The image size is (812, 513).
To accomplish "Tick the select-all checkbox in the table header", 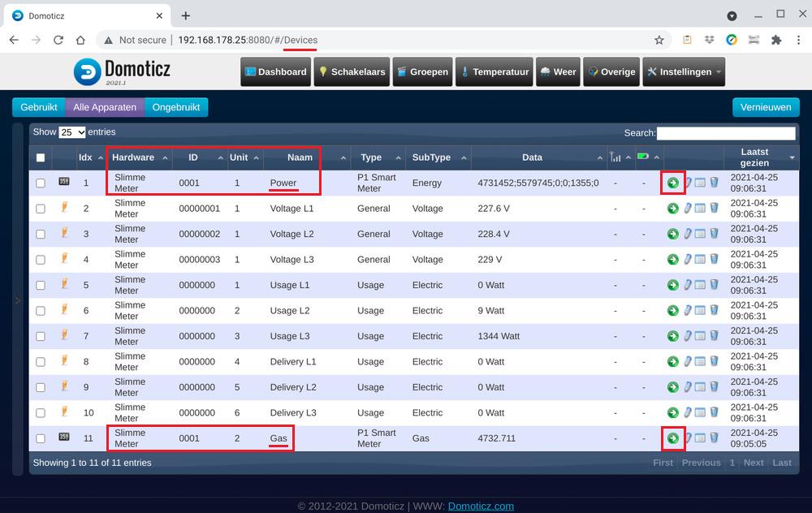I will [x=41, y=158].
